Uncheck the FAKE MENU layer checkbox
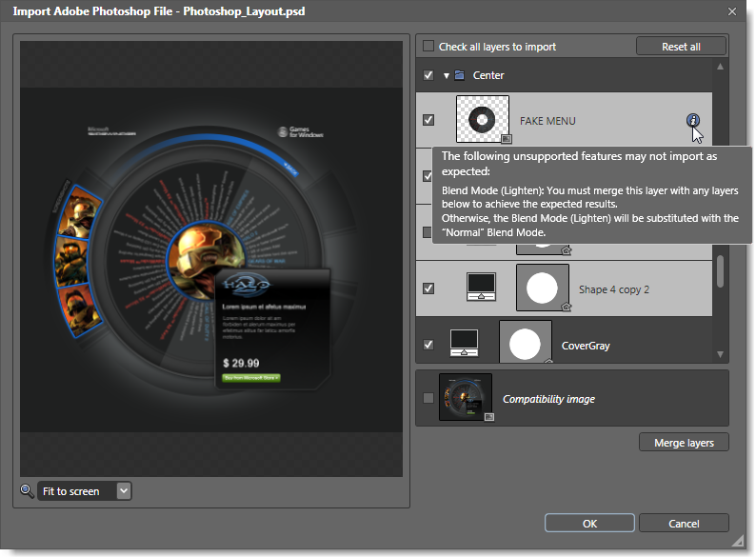The image size is (756, 557). [x=428, y=120]
